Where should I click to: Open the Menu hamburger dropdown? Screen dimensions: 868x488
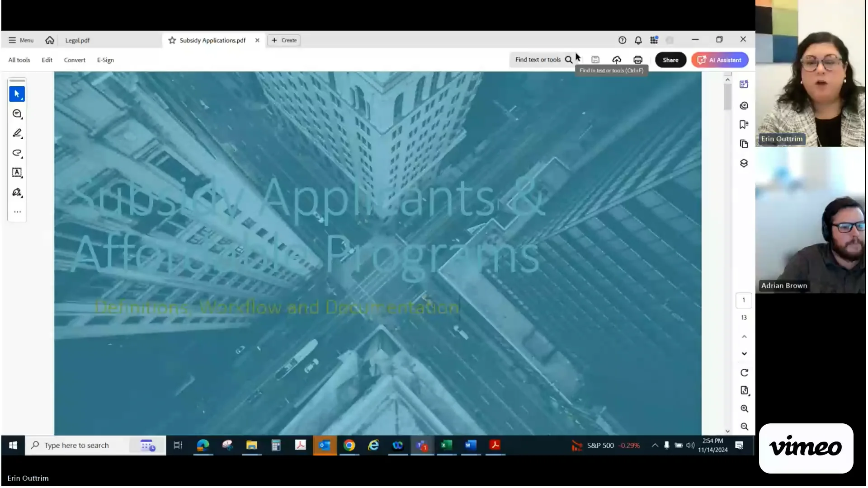click(21, 40)
